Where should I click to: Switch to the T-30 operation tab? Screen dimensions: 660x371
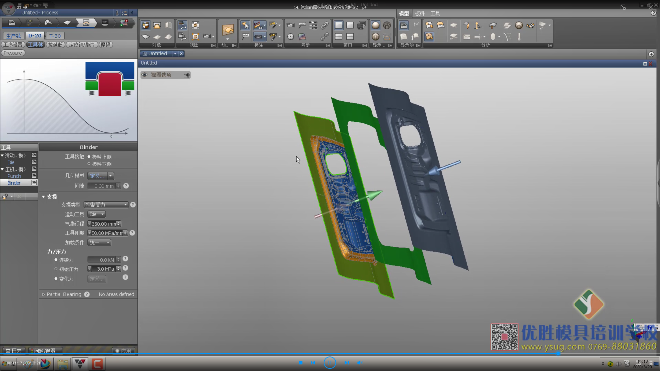pos(55,35)
